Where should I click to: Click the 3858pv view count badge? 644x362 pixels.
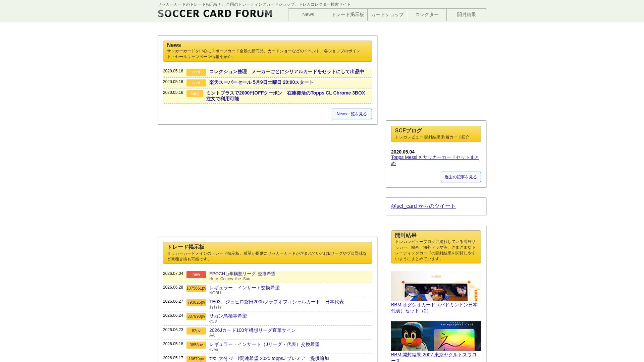click(x=196, y=345)
